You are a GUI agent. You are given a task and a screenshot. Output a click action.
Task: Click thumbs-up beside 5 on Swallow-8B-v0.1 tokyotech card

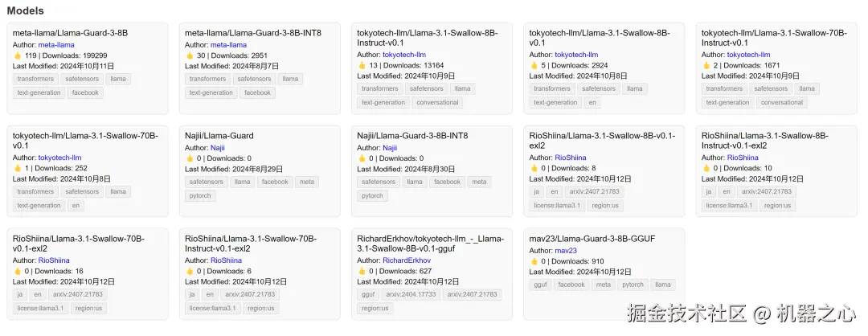coord(534,65)
